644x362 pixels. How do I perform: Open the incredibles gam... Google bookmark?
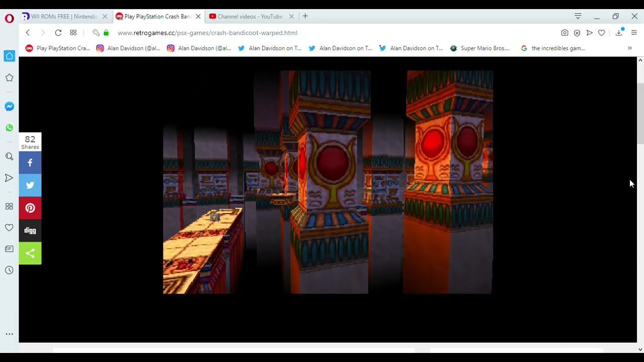(x=553, y=48)
